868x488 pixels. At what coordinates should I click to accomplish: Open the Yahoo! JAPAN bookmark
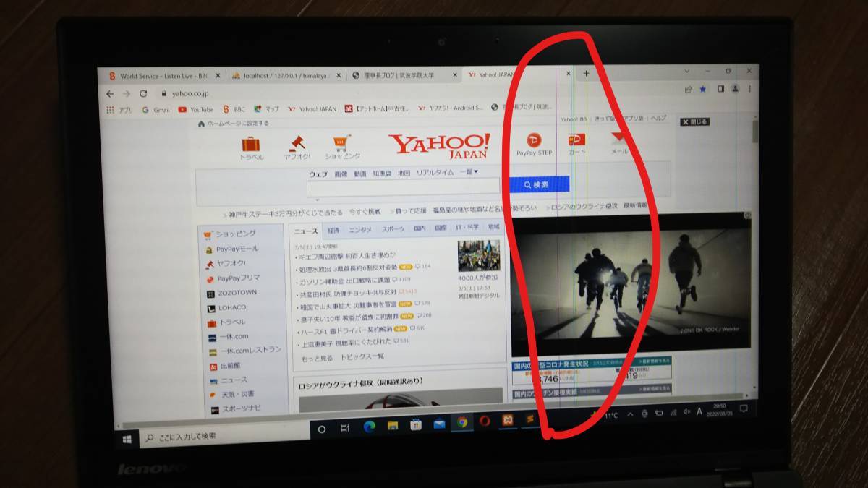pyautogui.click(x=312, y=109)
